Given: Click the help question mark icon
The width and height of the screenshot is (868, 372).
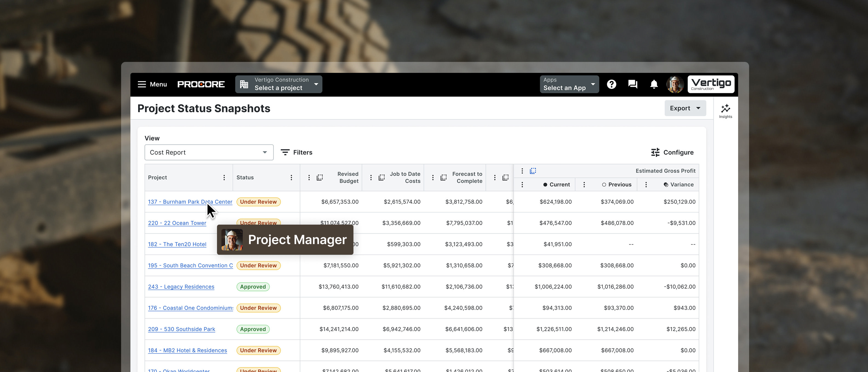Looking at the screenshot, I should click(x=611, y=84).
